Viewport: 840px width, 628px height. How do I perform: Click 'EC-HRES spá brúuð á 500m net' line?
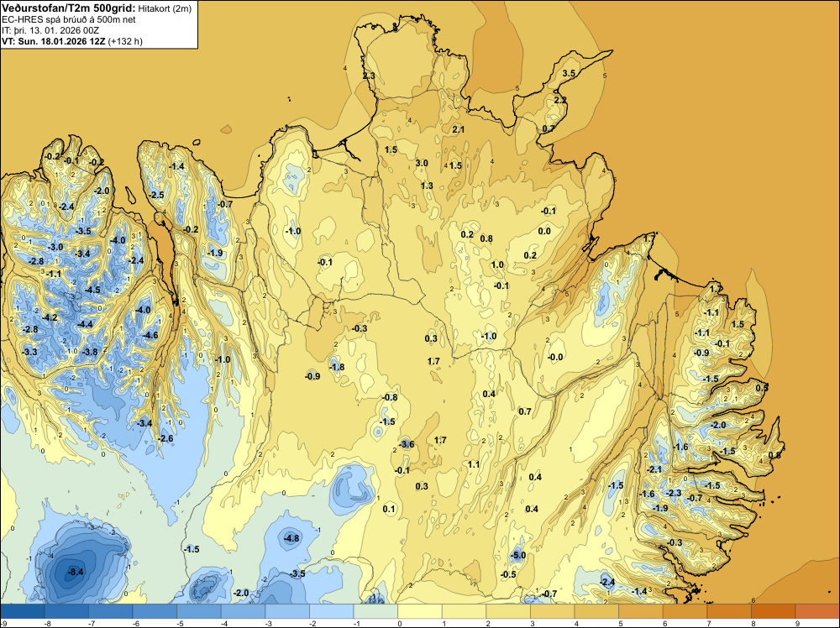69,19
